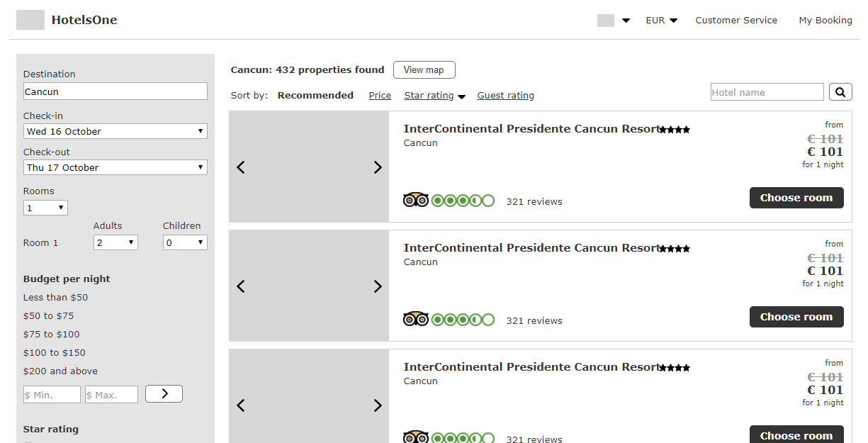Choose room for first hotel listing
868x443 pixels.
[796, 198]
